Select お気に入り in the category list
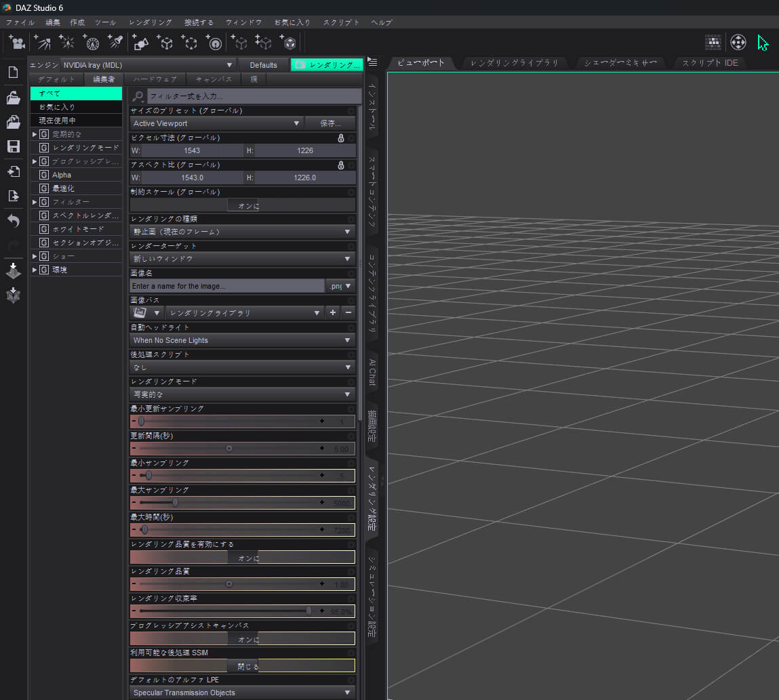 [x=76, y=107]
